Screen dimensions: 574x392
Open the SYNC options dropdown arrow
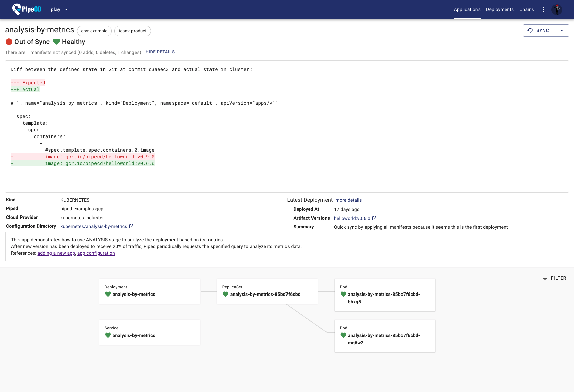pyautogui.click(x=562, y=30)
